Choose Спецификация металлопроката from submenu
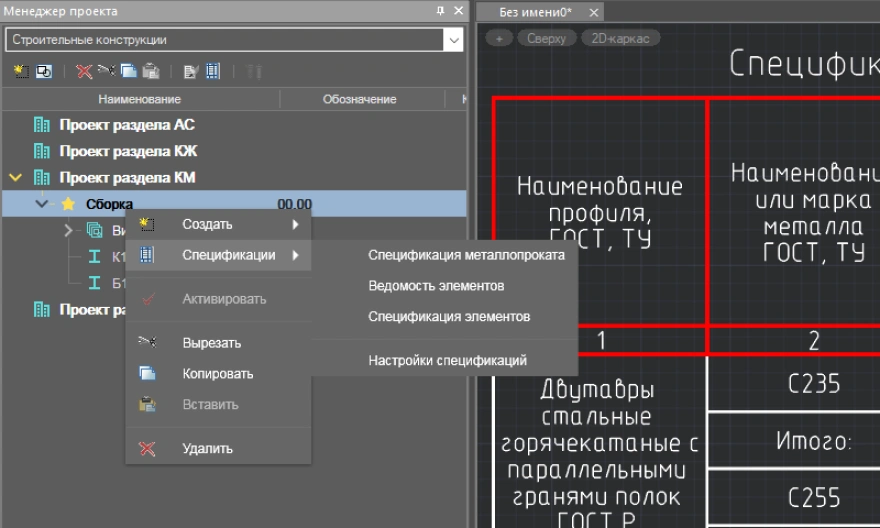880x528 pixels. [x=466, y=255]
